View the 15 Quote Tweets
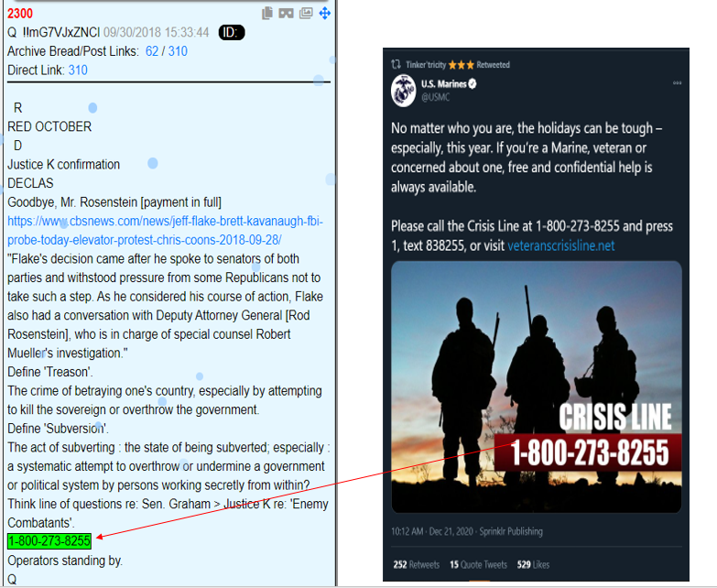Viewport: 717px width, 588px height. pyautogui.click(x=478, y=565)
